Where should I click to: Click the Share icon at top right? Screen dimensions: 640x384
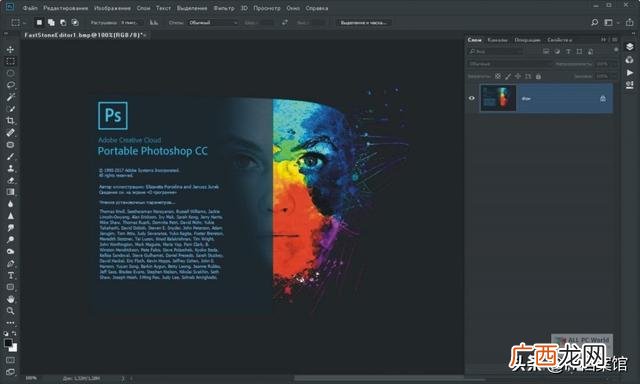click(x=629, y=22)
